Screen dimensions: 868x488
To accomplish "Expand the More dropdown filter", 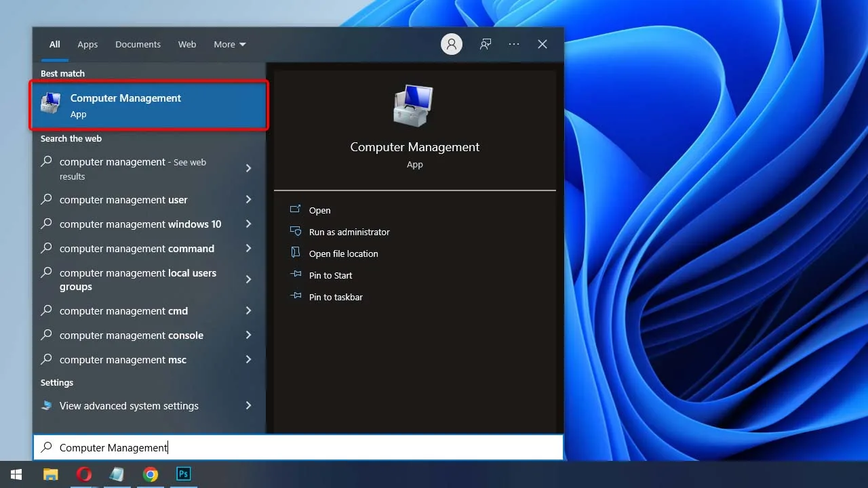I will pos(230,44).
